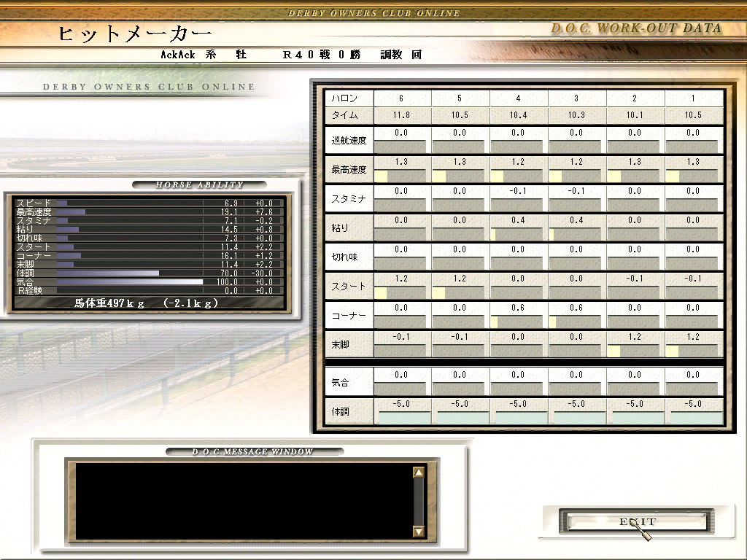This screenshot has width=747, height=560.
Task: Click the 巡航速度 row label
Action: pos(349,141)
